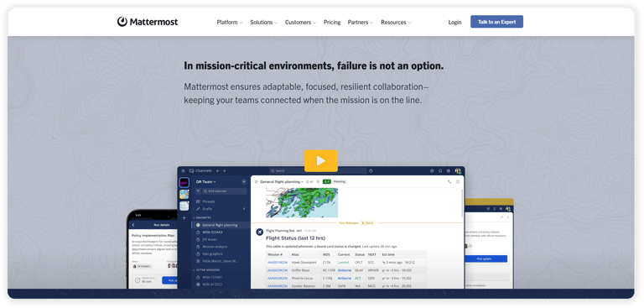This screenshot has width=644, height=308.
Task: Click the Planning tag in the channel header
Action: pos(340,181)
